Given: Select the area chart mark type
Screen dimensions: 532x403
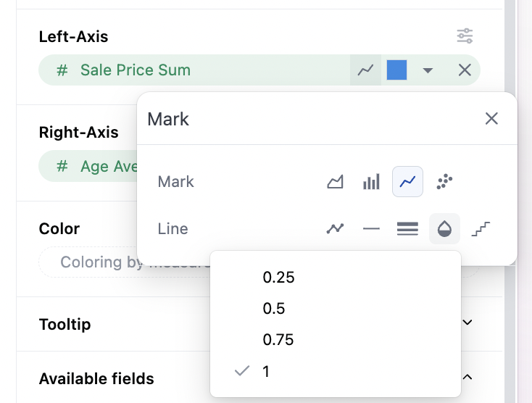Looking at the screenshot, I should pos(335,182).
